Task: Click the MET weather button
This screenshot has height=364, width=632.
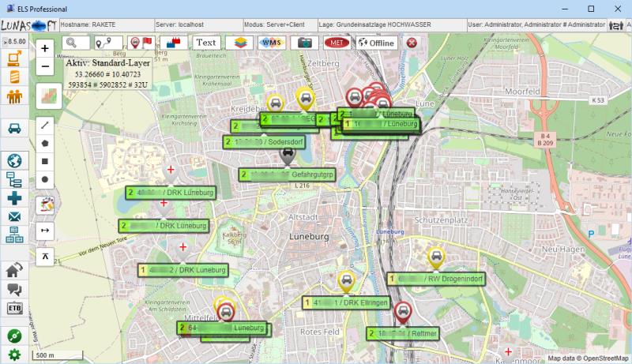Action: (x=337, y=43)
